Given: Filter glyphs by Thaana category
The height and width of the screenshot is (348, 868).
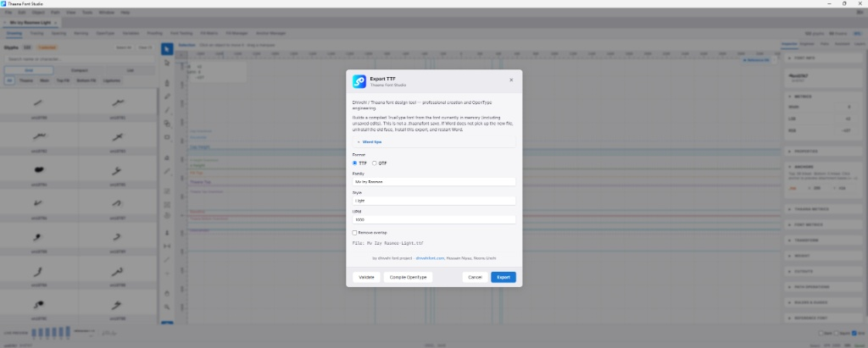Looking at the screenshot, I should tap(26, 80).
